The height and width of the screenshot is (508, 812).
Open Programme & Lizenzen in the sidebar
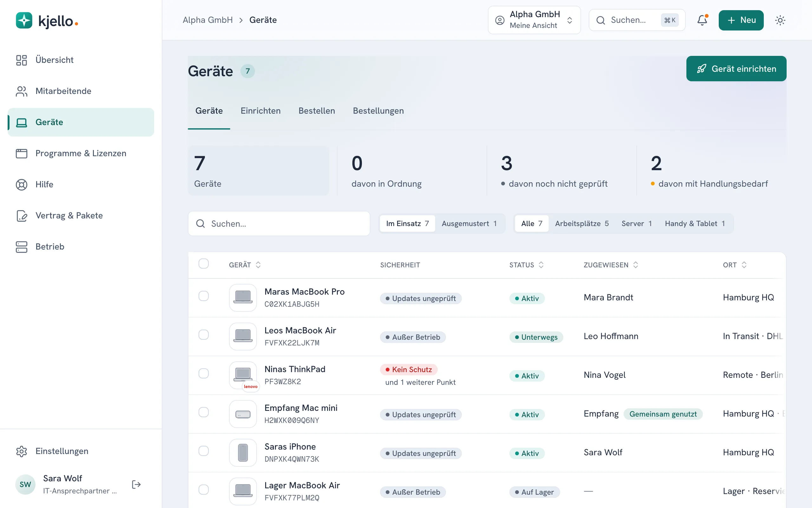pos(81,153)
